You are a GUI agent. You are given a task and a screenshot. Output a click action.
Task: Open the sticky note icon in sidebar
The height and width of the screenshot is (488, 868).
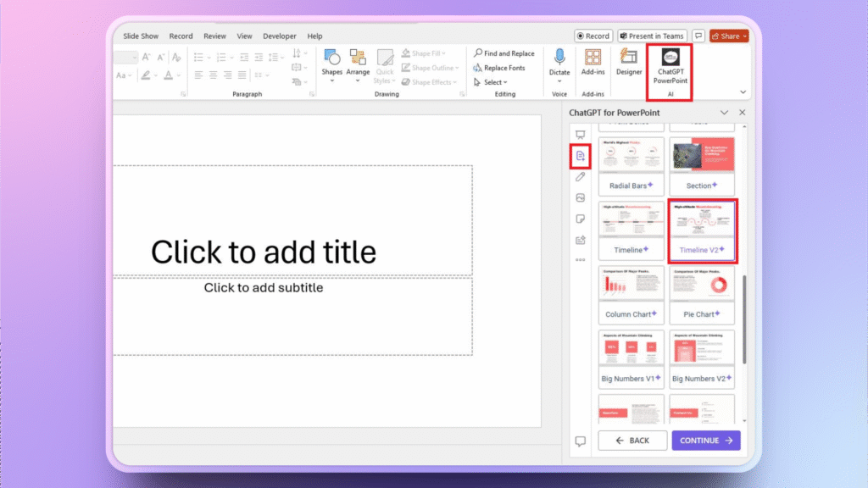[x=580, y=219]
